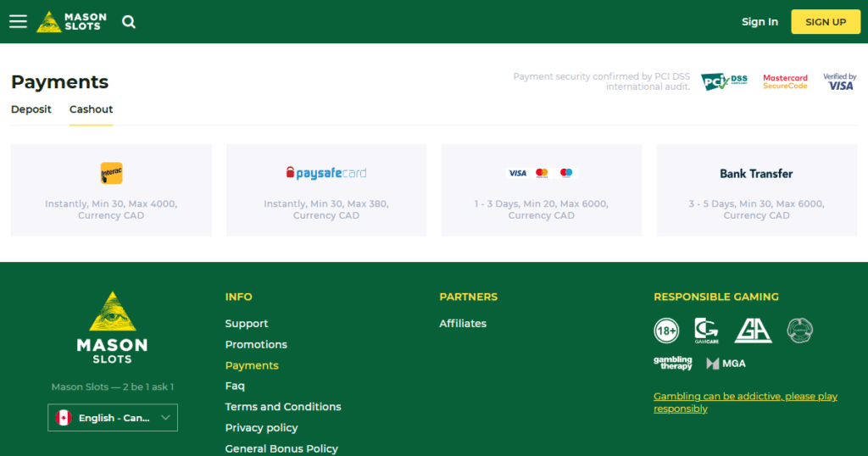Click the 18+ age restriction badge
This screenshot has height=456, width=868.
[666, 331]
